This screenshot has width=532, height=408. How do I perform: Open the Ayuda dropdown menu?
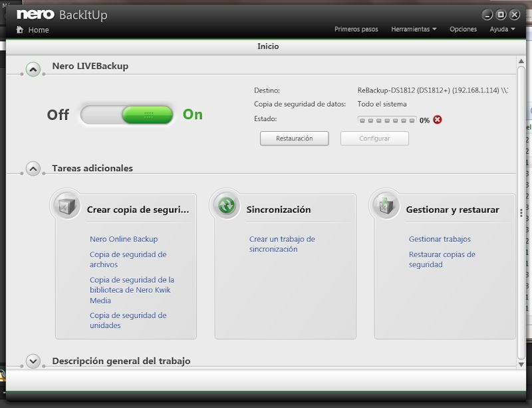pos(502,29)
